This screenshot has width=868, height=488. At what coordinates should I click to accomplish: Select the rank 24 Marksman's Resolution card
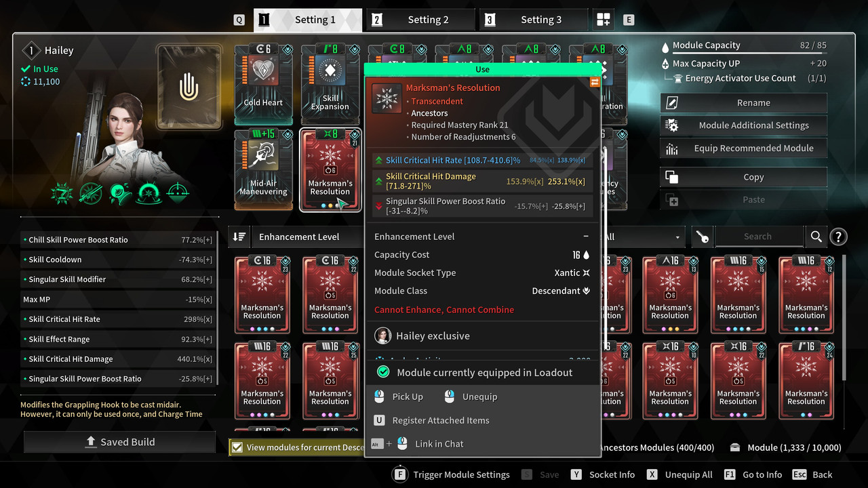point(806,381)
